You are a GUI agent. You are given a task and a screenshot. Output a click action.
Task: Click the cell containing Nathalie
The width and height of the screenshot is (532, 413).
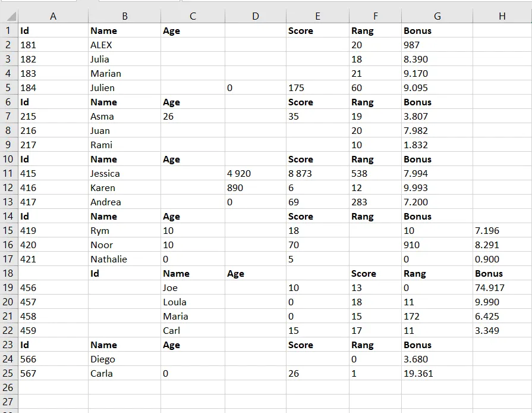pyautogui.click(x=109, y=259)
